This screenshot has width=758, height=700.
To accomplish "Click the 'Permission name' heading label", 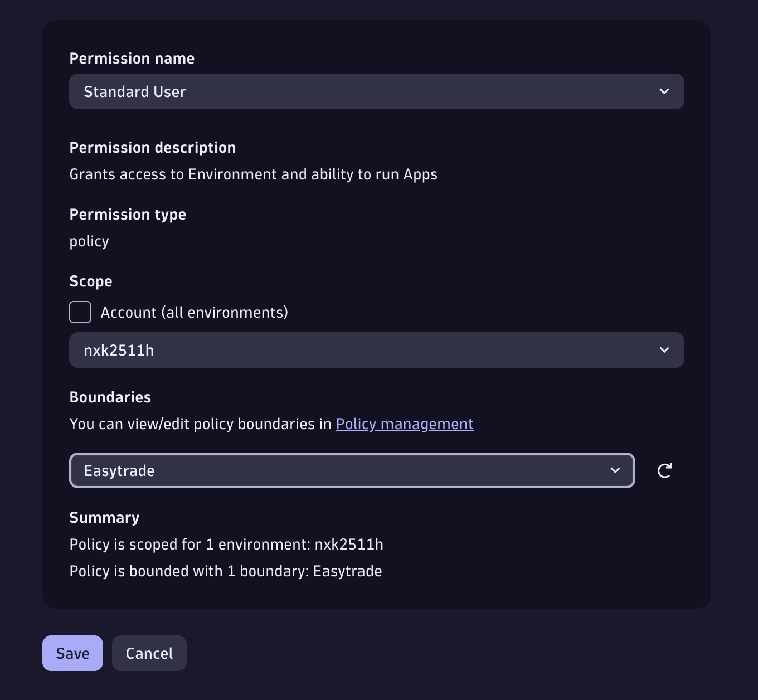I will [x=132, y=59].
